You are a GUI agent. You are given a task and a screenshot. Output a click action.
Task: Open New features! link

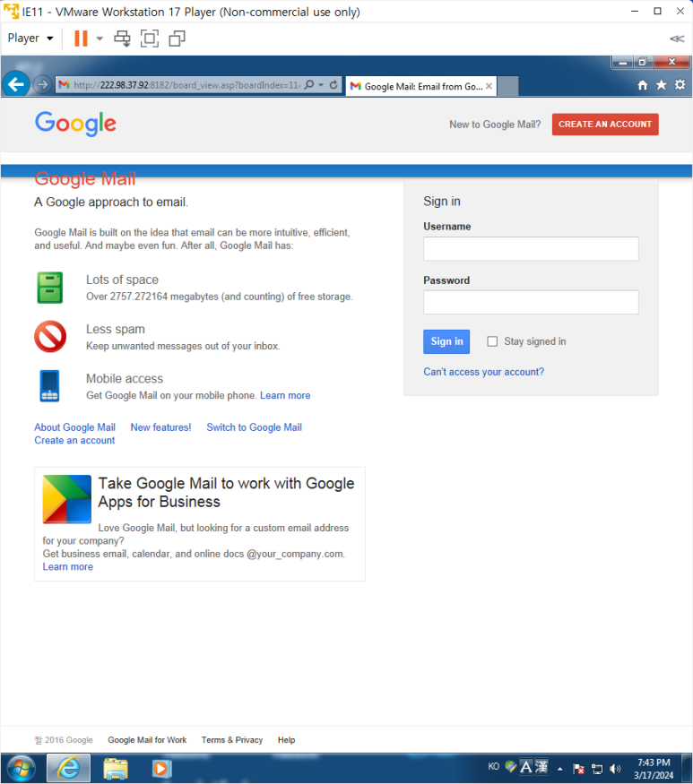[160, 427]
